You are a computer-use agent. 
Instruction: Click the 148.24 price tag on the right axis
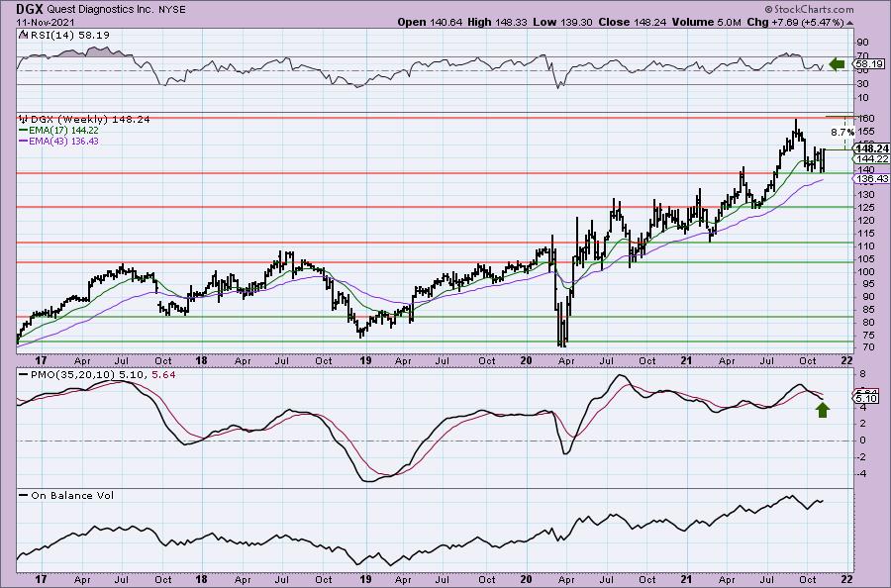871,148
